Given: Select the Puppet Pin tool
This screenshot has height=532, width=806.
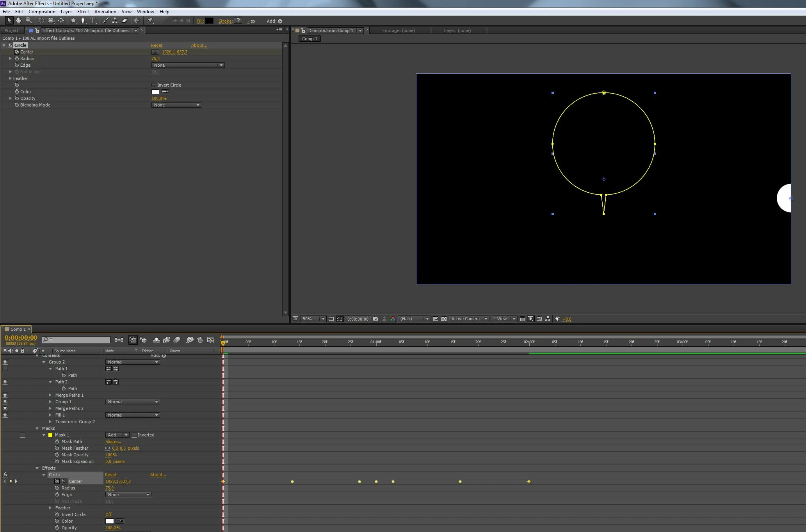Looking at the screenshot, I should click(x=150, y=21).
